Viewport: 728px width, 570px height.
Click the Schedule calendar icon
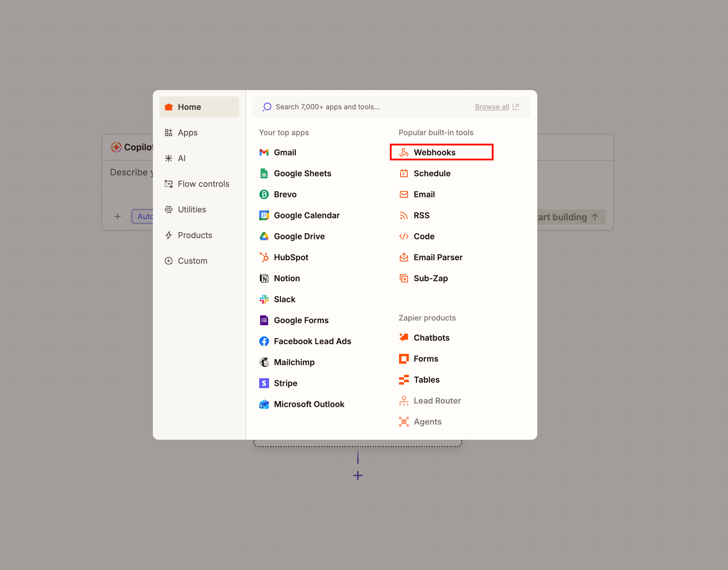click(x=404, y=174)
